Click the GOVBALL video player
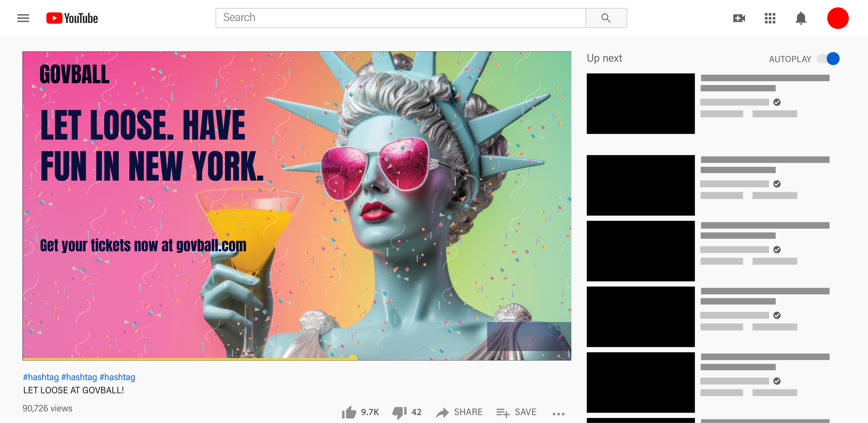The image size is (868, 423). click(x=297, y=206)
